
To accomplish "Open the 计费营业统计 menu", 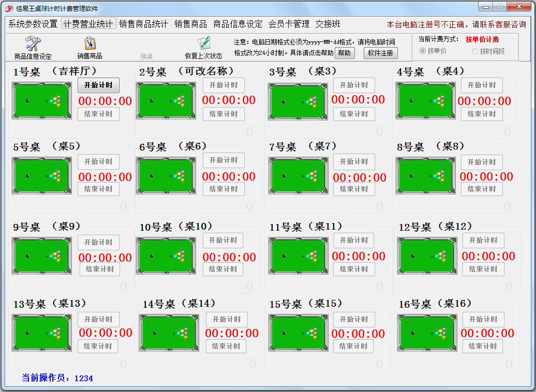I will (88, 24).
